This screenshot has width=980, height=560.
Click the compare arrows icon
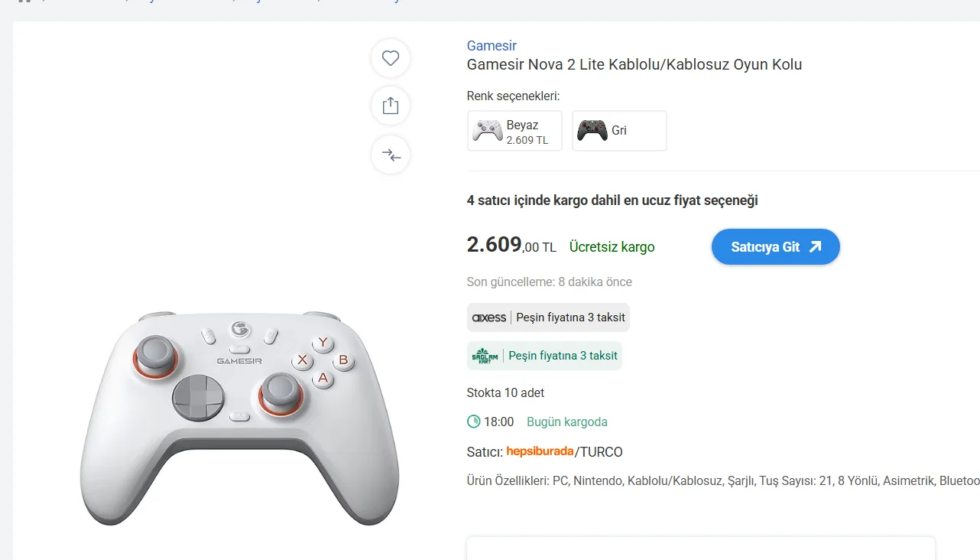(x=391, y=155)
